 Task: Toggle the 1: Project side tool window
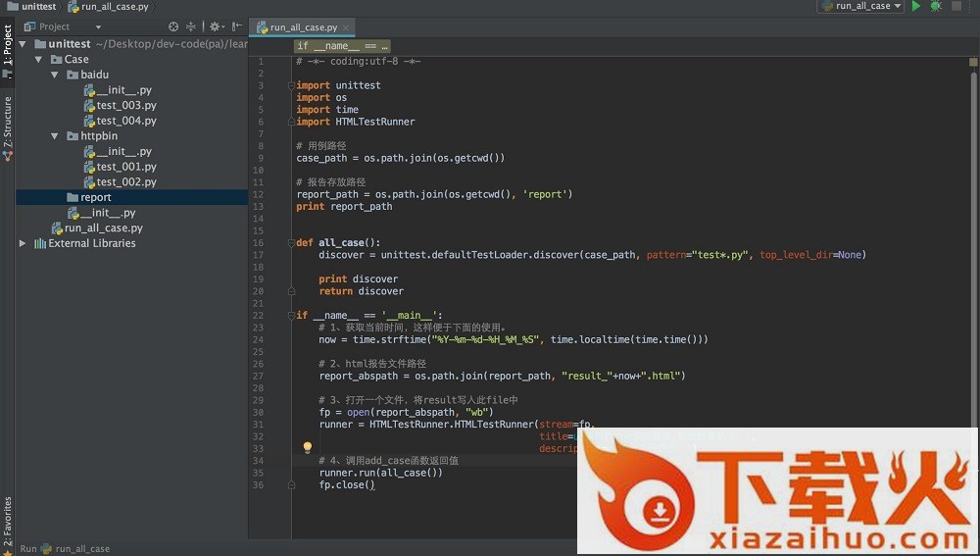pyautogui.click(x=7, y=46)
